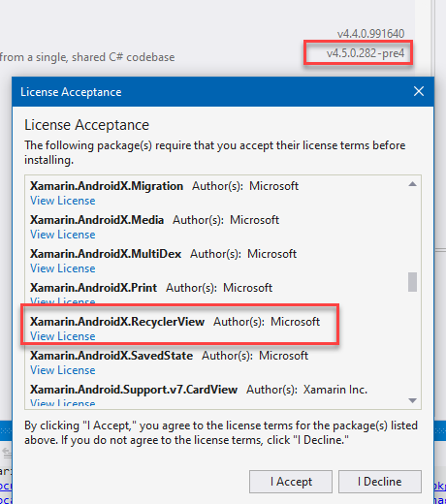Accept the license terms with I Accept
The height and width of the screenshot is (504, 446).
click(x=291, y=482)
